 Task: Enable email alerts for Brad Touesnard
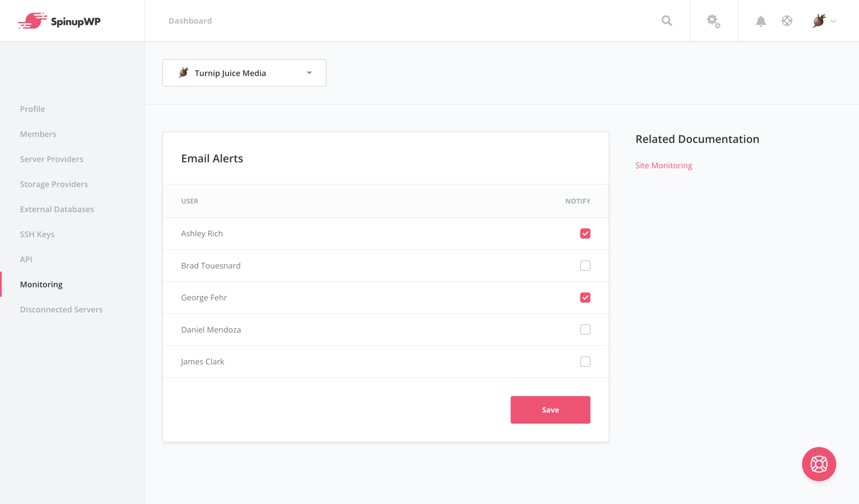coord(585,265)
